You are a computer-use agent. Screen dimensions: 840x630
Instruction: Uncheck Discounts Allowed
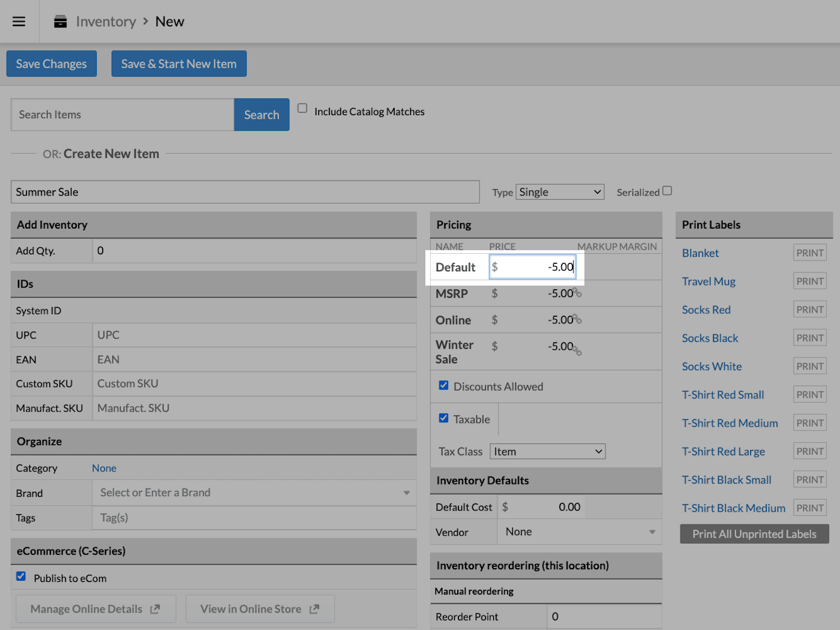click(x=443, y=385)
